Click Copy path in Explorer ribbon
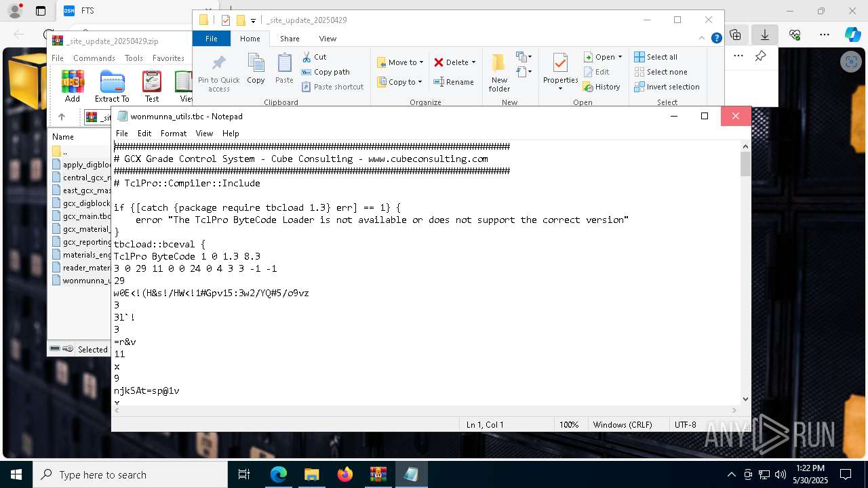 [x=325, y=72]
